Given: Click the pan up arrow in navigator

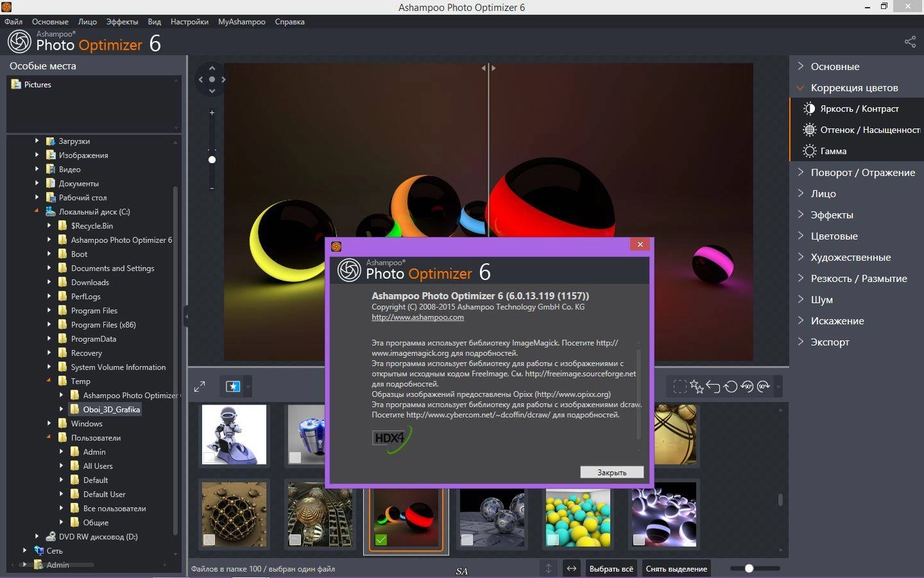Looking at the screenshot, I should pos(212,68).
